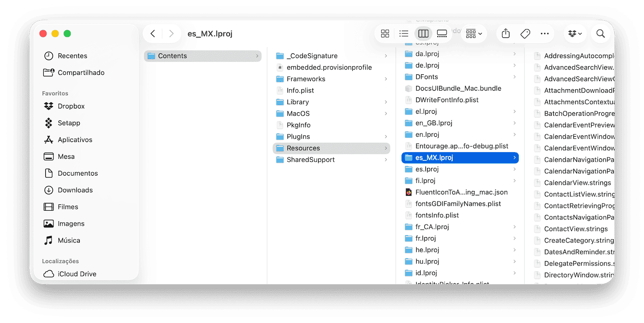Select the id.lproj folder
The image size is (644, 323).
(x=460, y=273)
